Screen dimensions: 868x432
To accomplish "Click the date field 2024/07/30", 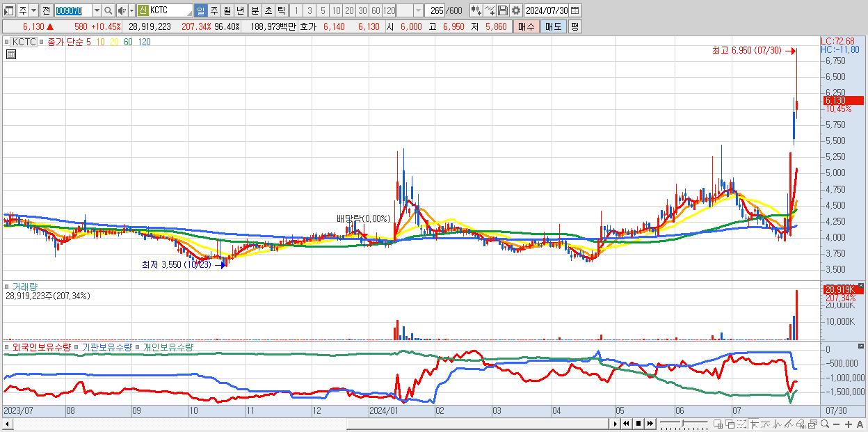I will click(x=546, y=10).
